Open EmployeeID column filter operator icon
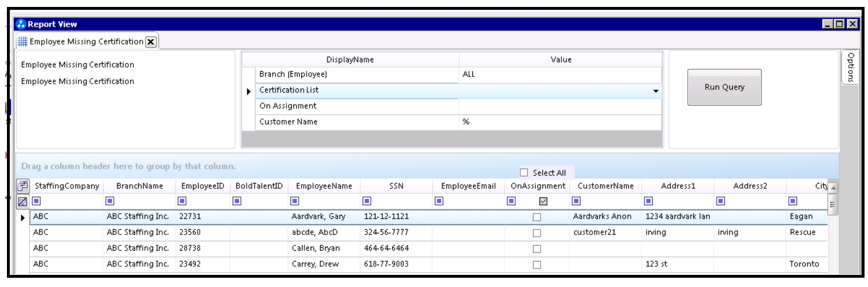 182,201
